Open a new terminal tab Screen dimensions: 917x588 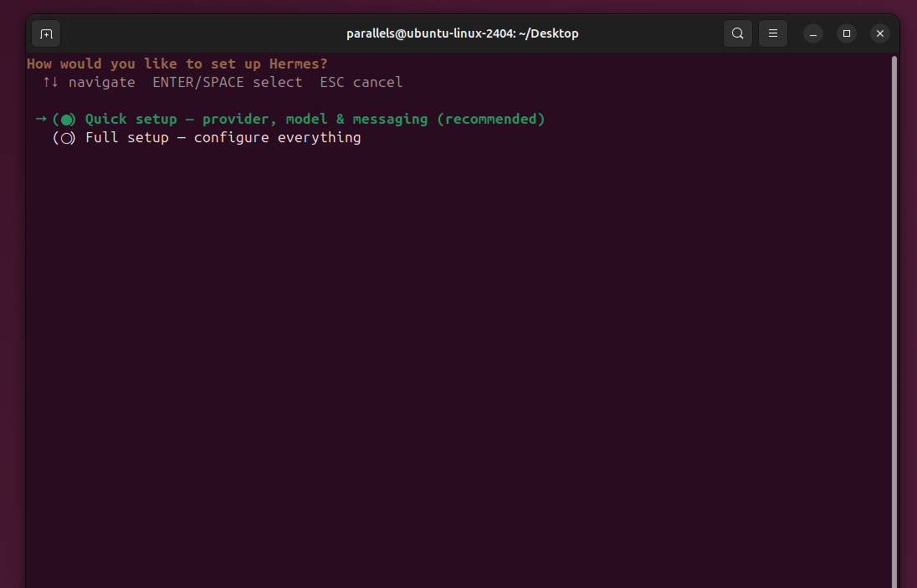[x=46, y=34]
